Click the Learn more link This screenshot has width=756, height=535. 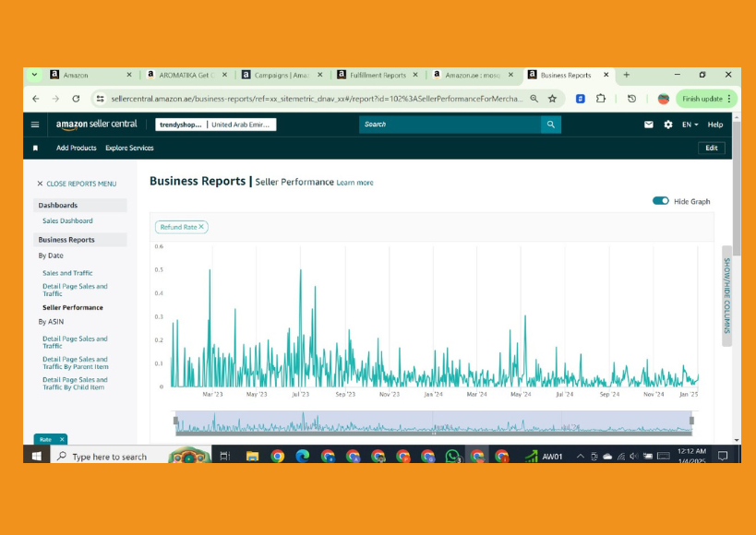[355, 183]
